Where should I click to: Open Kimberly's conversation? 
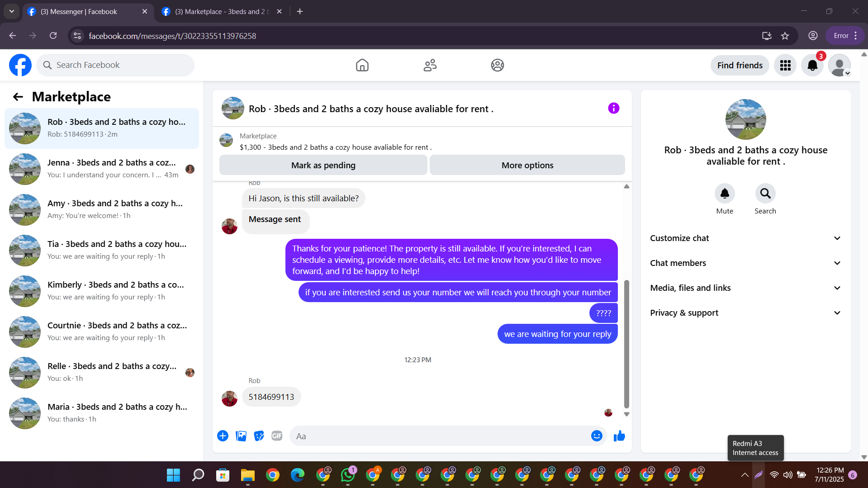[102, 291]
